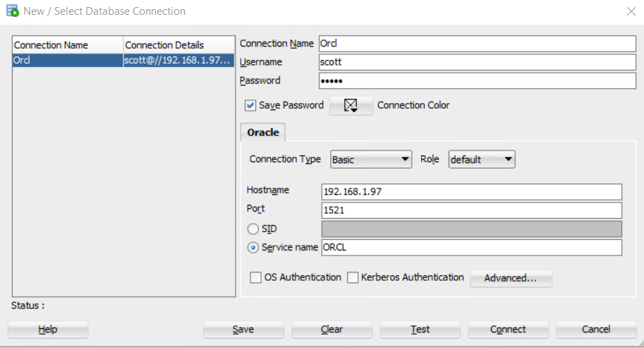Toggle the Save Password checkbox
The image size is (644, 348).
click(250, 105)
